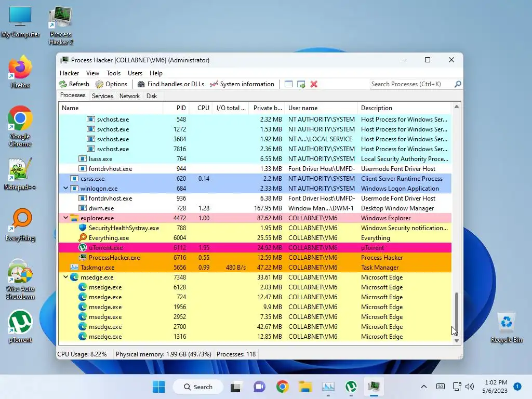Image resolution: width=532 pixels, height=399 pixels.
Task: Select Everything.exe process icon in list
Action: point(83,238)
